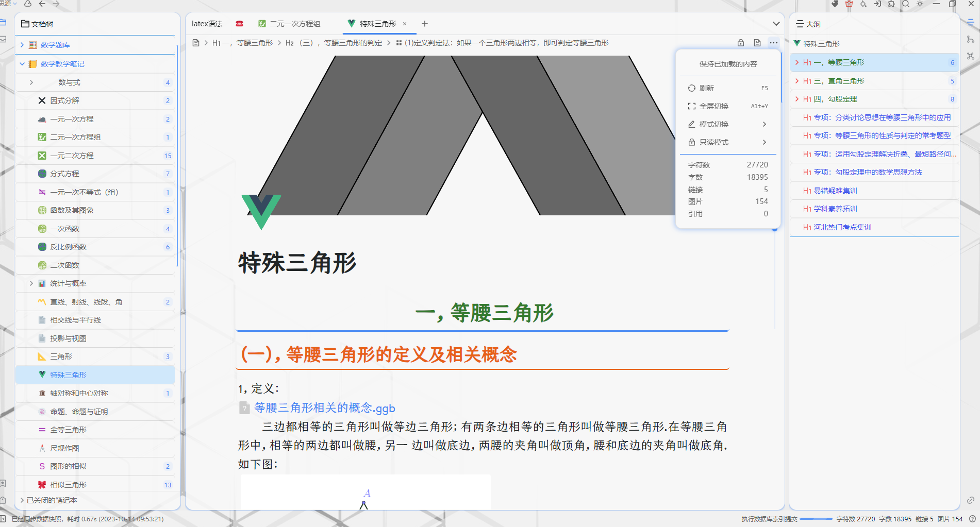Click the 保持已加载的内容 button
The height and width of the screenshot is (527, 980).
728,64
